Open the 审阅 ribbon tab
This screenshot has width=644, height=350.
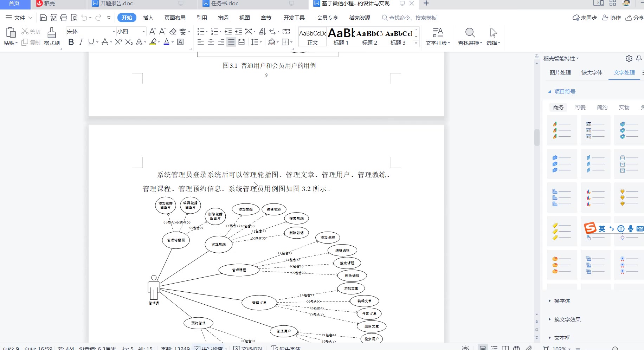(223, 18)
